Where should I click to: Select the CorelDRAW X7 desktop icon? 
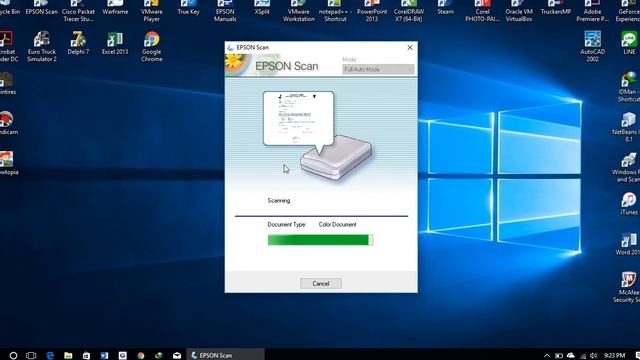(x=409, y=11)
